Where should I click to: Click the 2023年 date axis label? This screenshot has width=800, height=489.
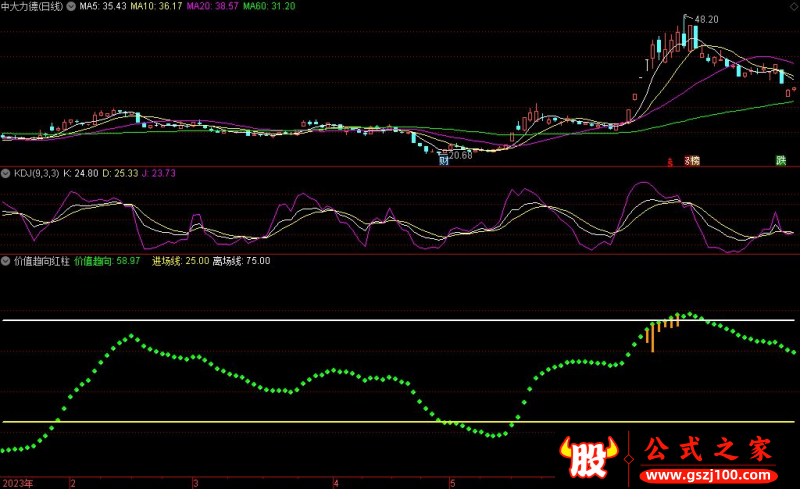tap(17, 482)
